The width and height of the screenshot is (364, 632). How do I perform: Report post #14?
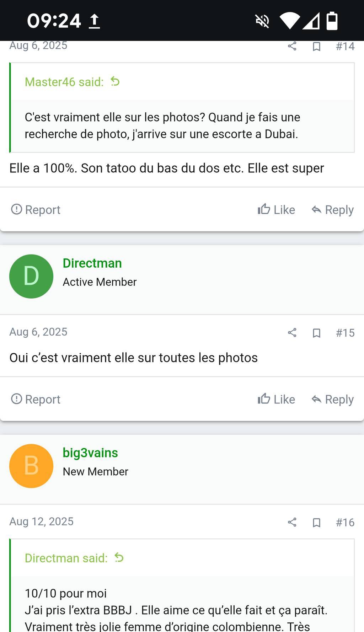click(36, 210)
